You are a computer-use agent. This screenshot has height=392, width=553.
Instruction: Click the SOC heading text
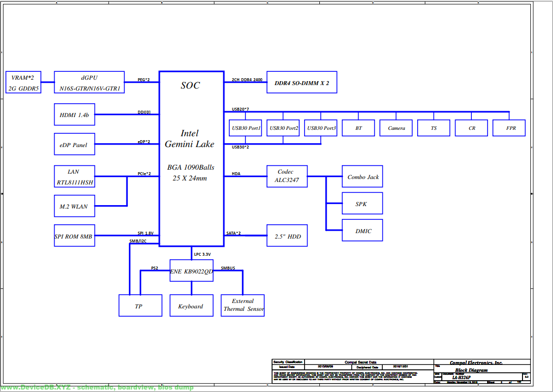pyautogui.click(x=190, y=85)
